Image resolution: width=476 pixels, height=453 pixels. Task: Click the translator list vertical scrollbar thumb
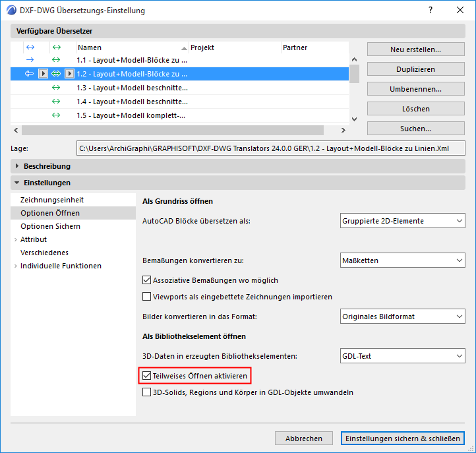coord(354,74)
